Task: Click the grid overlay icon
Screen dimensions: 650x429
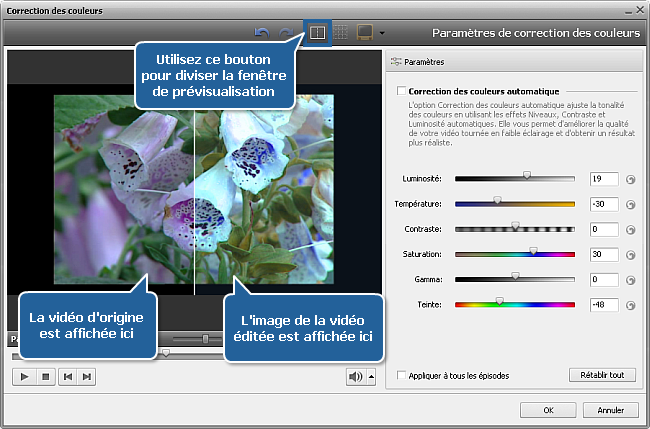Action: 341,33
